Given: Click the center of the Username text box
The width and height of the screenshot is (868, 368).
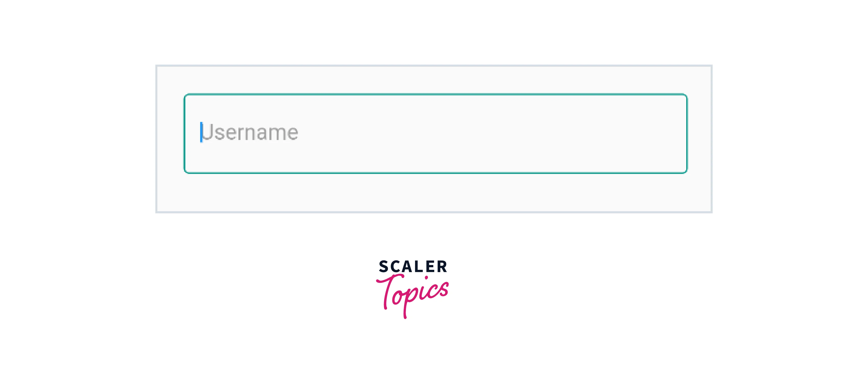Looking at the screenshot, I should (x=435, y=134).
